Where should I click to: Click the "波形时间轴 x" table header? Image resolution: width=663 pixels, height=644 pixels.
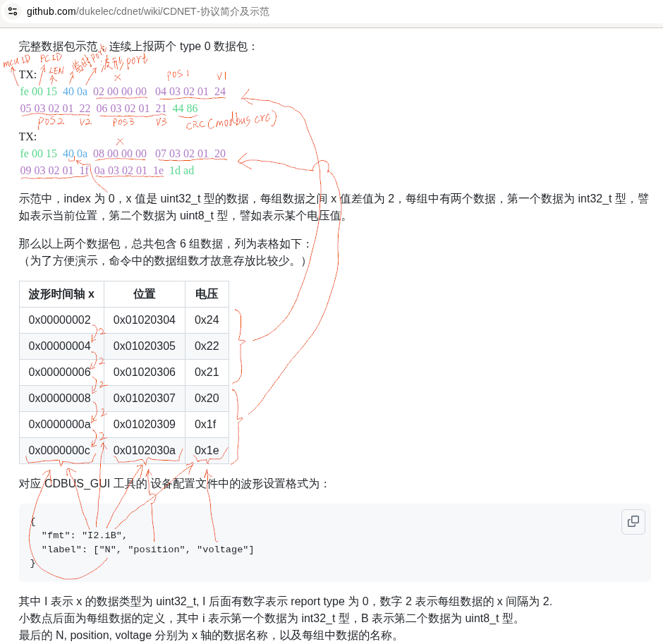point(61,294)
